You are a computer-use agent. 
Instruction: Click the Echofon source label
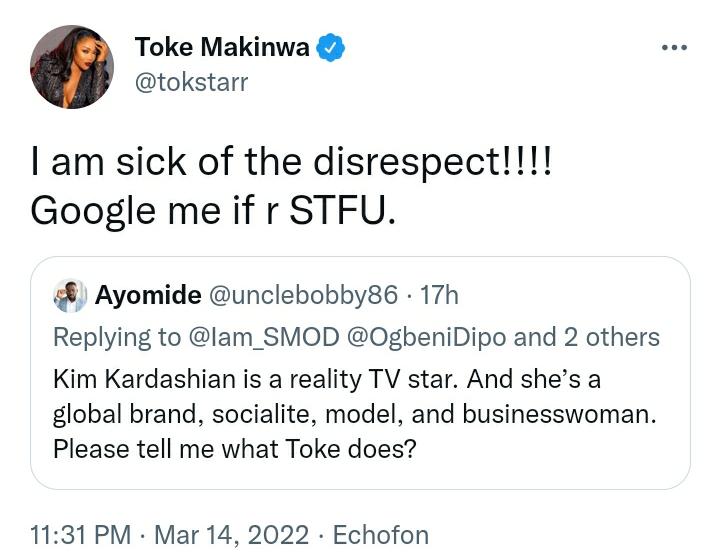coord(380,535)
